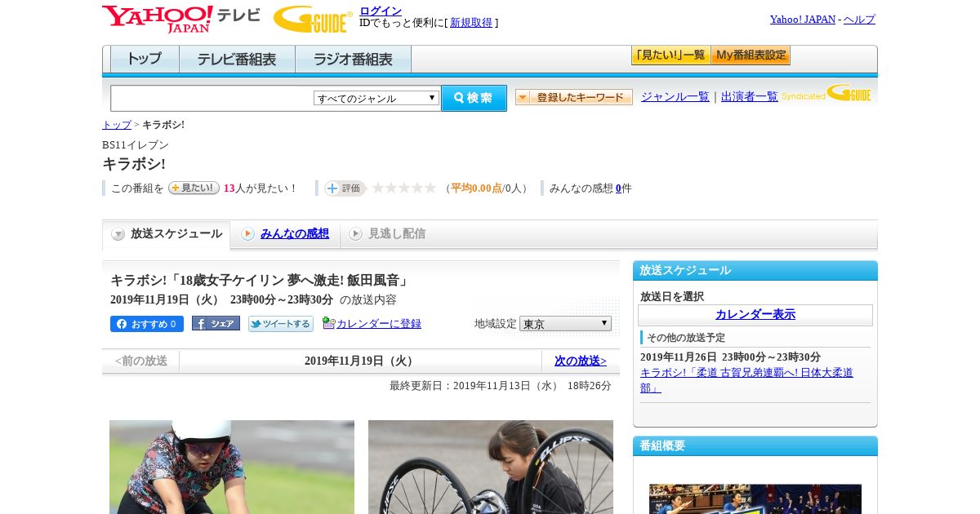Click the fifth rating star
The height and width of the screenshot is (514, 980).
(x=430, y=188)
